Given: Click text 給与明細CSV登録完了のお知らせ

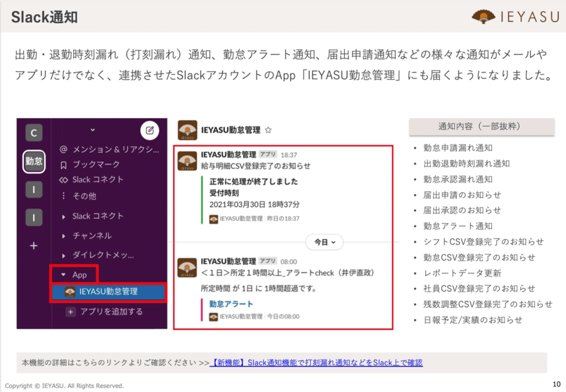Looking at the screenshot, I should click(x=255, y=166).
